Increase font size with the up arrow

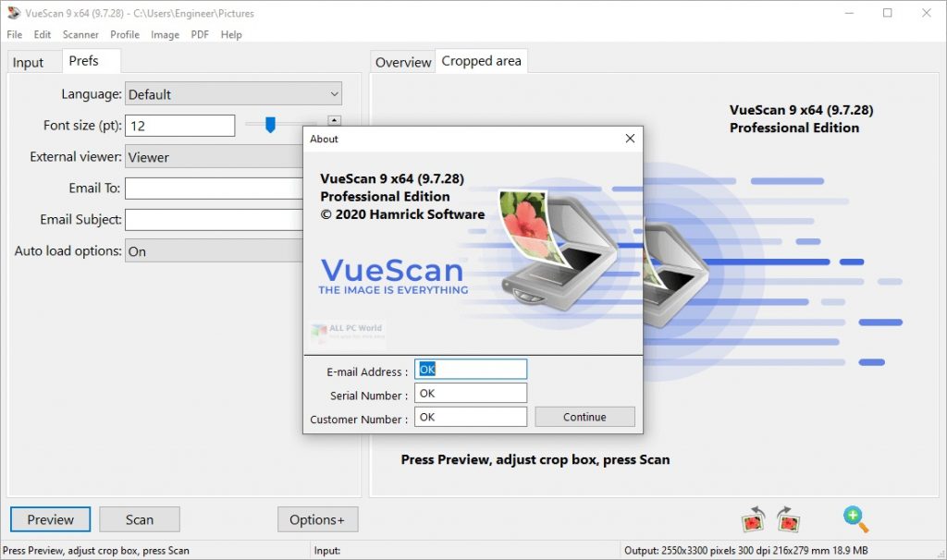(x=335, y=120)
